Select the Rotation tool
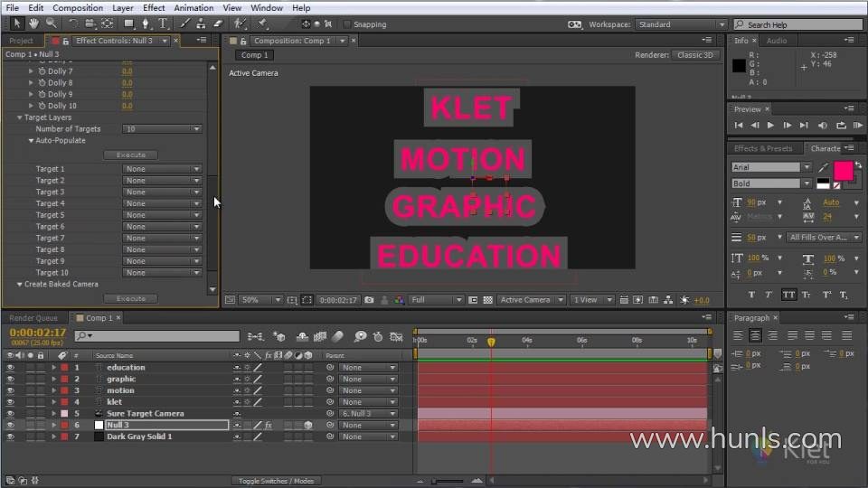This screenshot has width=868, height=488. click(73, 23)
